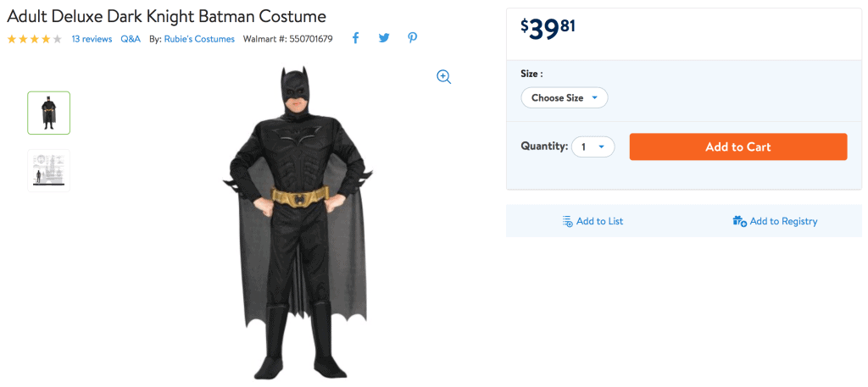This screenshot has height=387, width=868.
Task: Click the Add to List text
Action: click(x=599, y=221)
